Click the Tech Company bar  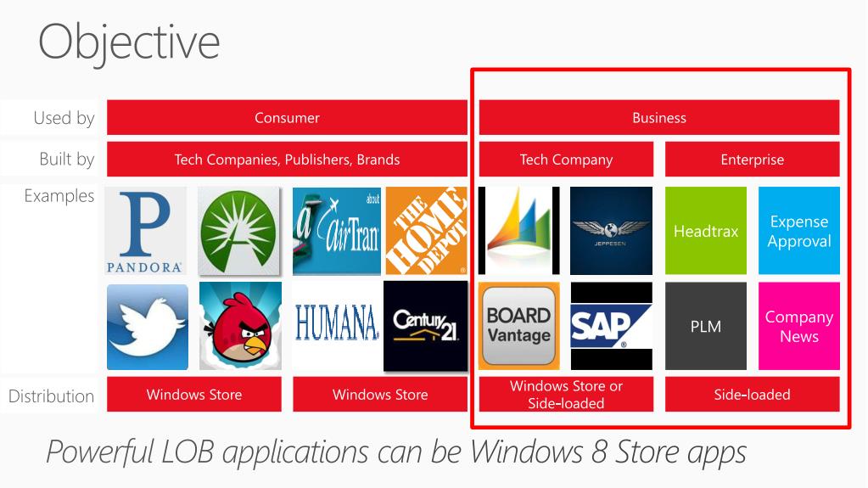click(566, 160)
